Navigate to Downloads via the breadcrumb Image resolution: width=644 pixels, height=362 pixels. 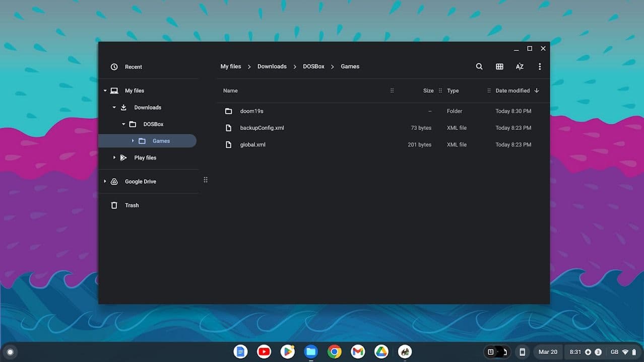point(272,66)
